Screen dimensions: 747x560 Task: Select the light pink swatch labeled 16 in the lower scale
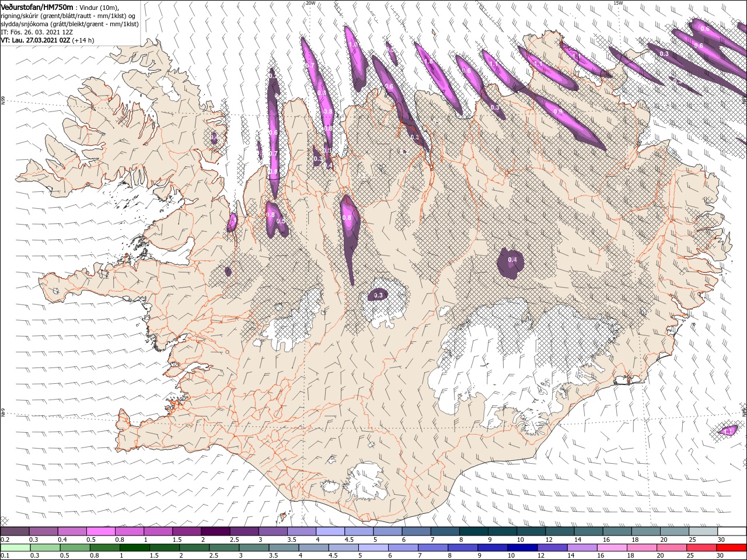click(x=612, y=548)
